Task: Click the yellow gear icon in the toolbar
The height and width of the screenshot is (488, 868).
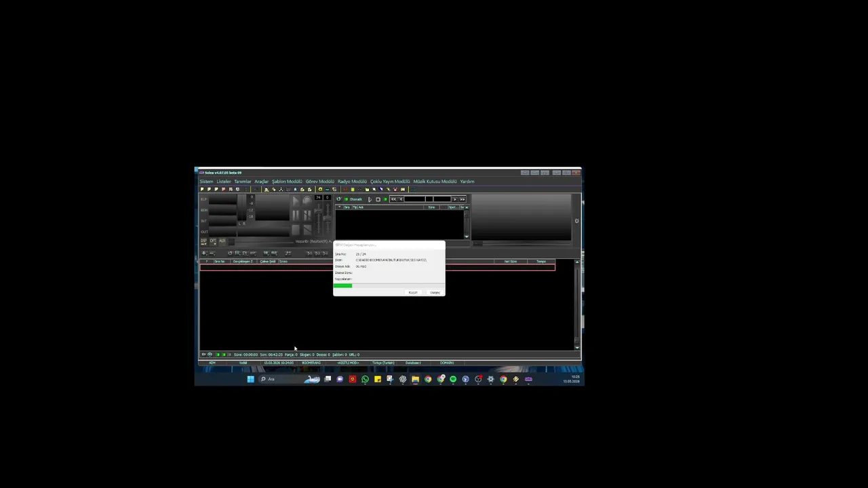Action: pyautogui.click(x=320, y=190)
